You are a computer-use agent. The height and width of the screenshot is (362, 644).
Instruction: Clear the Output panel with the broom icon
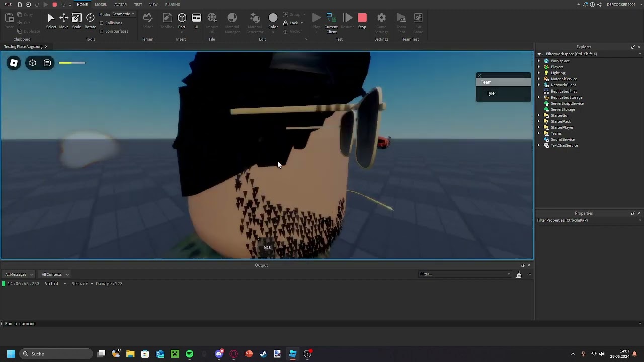519,274
